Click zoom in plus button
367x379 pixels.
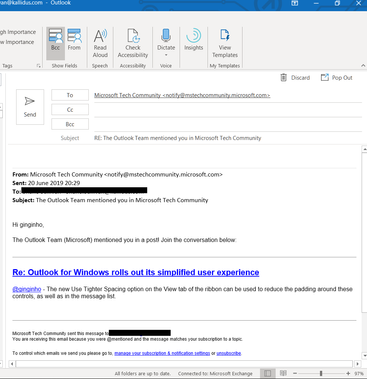click(x=348, y=373)
